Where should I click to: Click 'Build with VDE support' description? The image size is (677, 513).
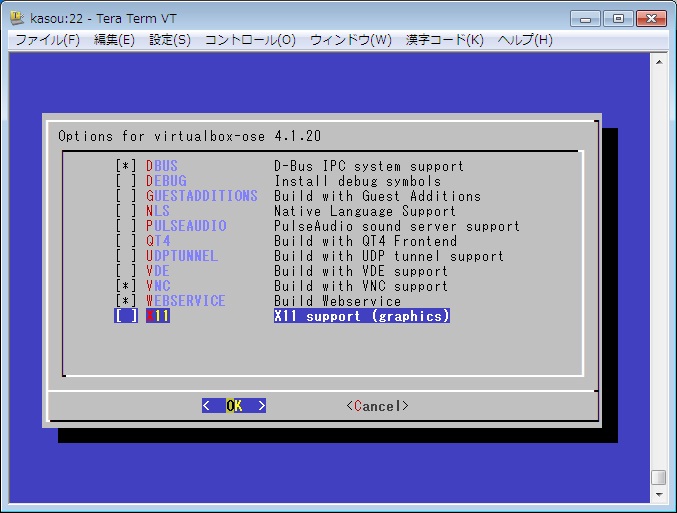tap(361, 271)
